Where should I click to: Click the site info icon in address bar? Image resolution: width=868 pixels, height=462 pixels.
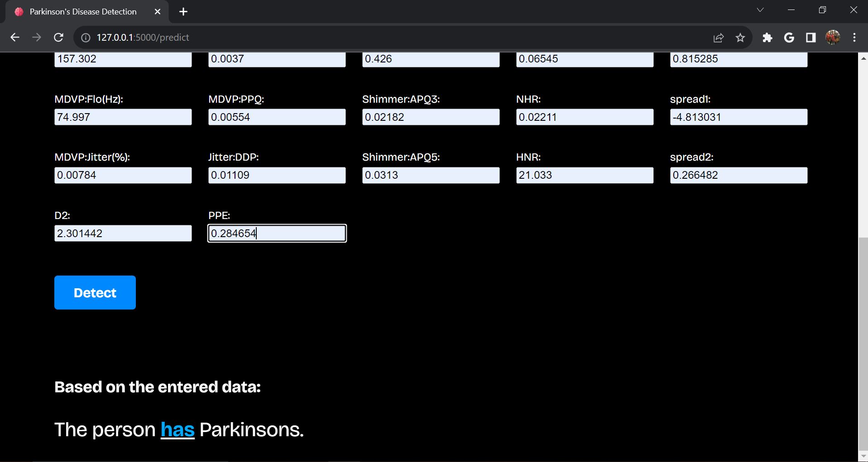pos(85,38)
